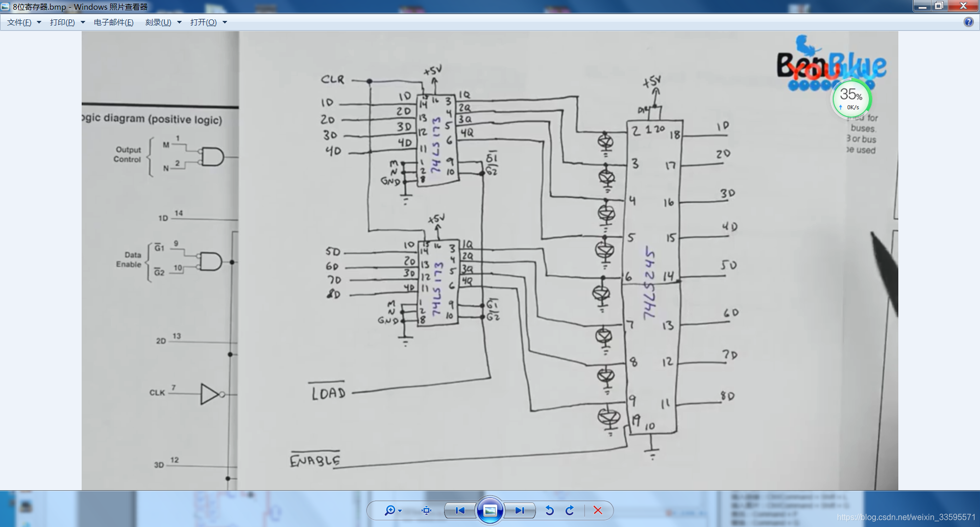Open the 打开(O) menu
The image size is (980, 527).
click(x=203, y=22)
